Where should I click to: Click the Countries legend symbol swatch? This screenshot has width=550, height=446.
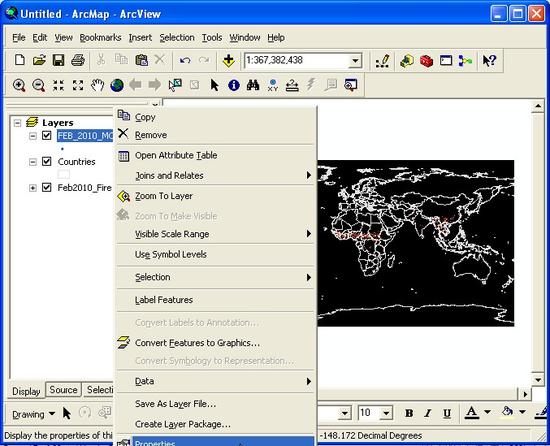pyautogui.click(x=63, y=174)
